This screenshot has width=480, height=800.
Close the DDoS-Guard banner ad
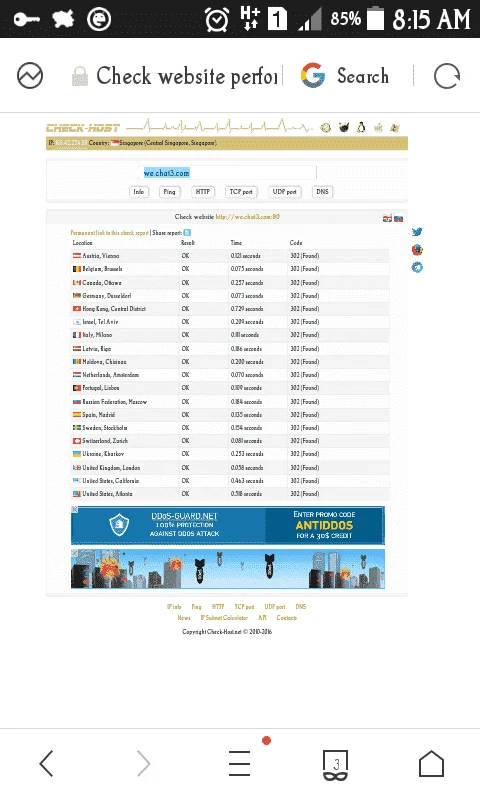74,509
